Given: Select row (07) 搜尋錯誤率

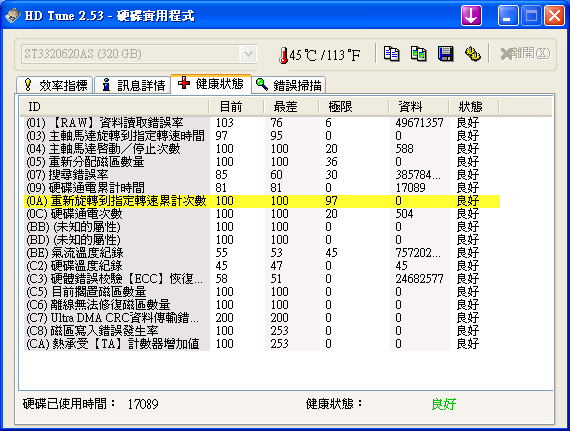Looking at the screenshot, I should coord(262,175).
